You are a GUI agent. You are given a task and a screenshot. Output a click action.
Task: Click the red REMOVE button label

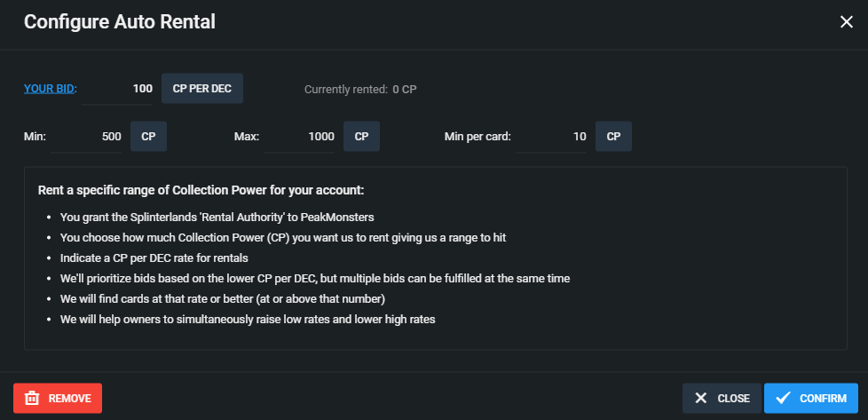tap(70, 399)
